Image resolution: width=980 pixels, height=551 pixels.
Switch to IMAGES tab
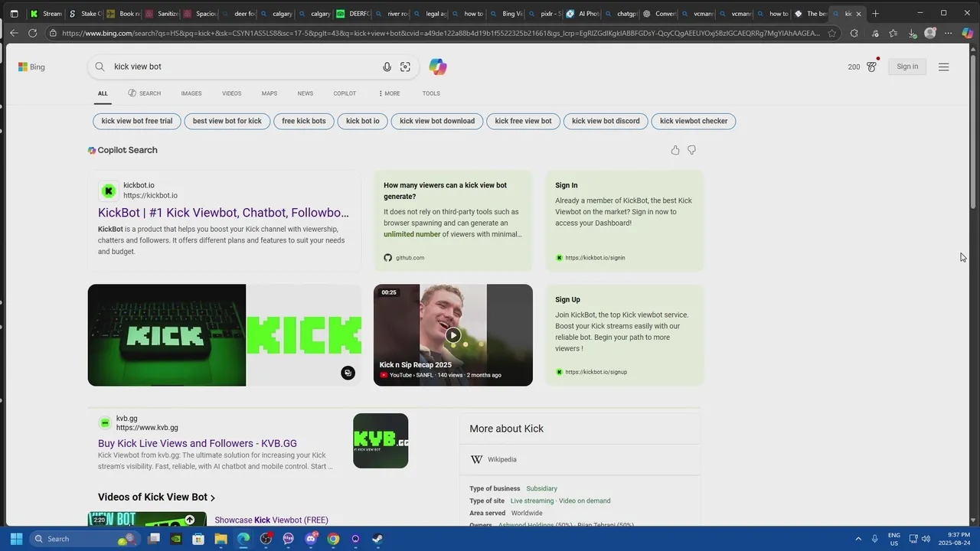pyautogui.click(x=191, y=93)
